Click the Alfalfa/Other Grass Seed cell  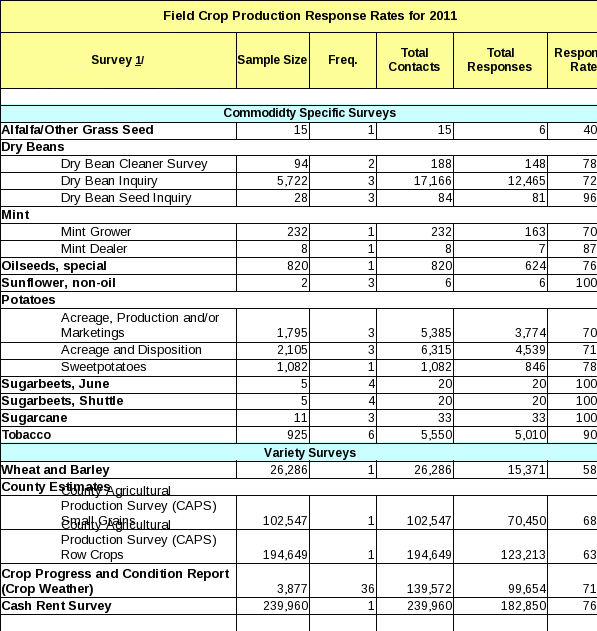click(x=118, y=130)
